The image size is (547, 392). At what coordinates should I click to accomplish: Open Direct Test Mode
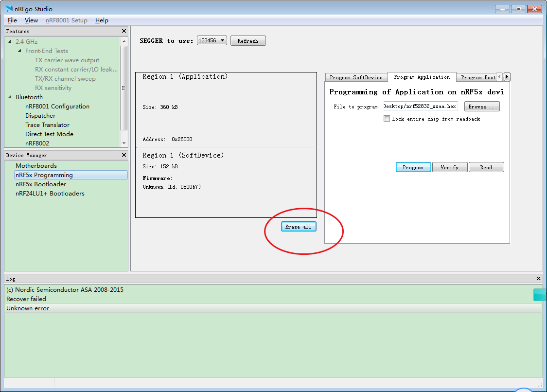(x=49, y=134)
